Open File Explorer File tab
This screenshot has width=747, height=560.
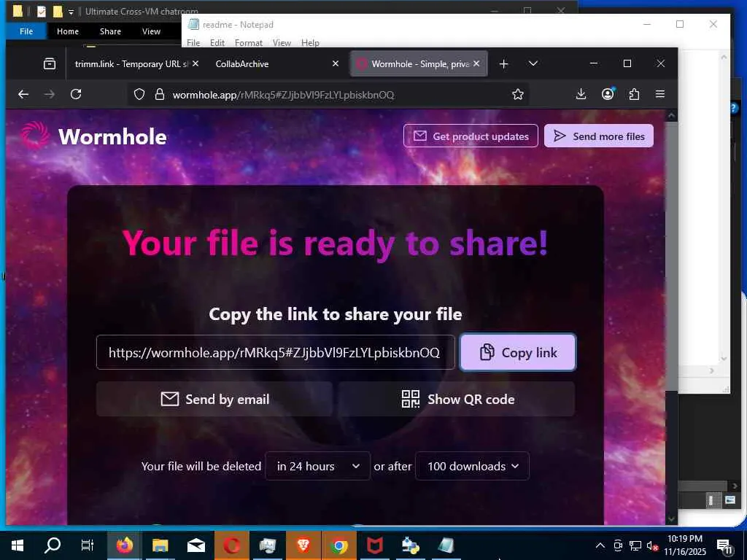[26, 31]
